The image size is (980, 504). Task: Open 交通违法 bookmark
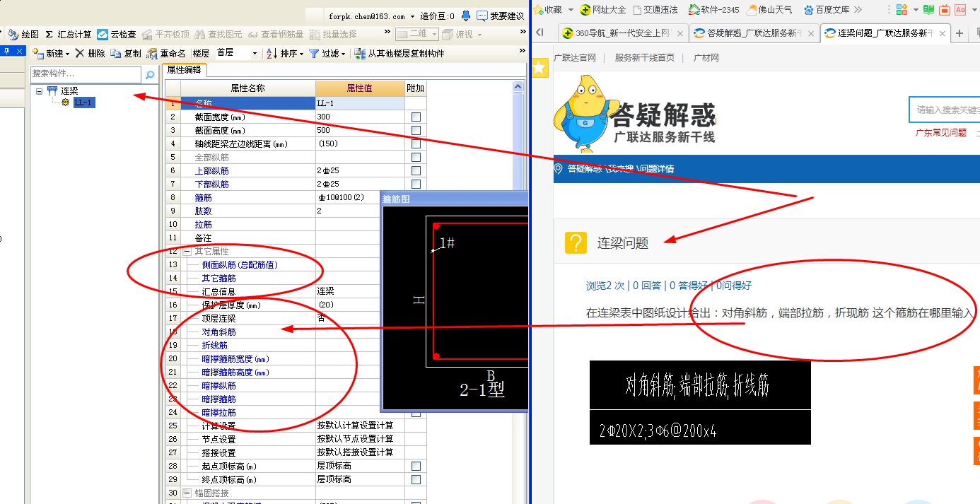(x=655, y=10)
